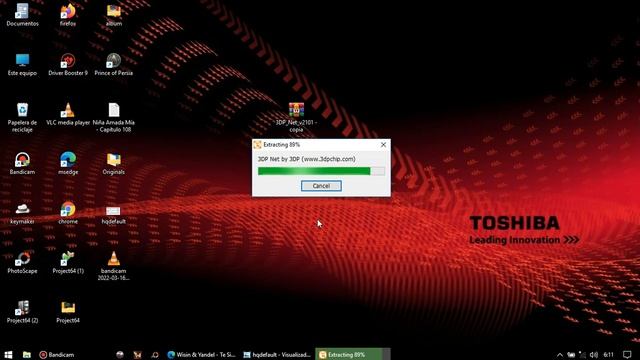Open the volume control in system tray

point(594,355)
